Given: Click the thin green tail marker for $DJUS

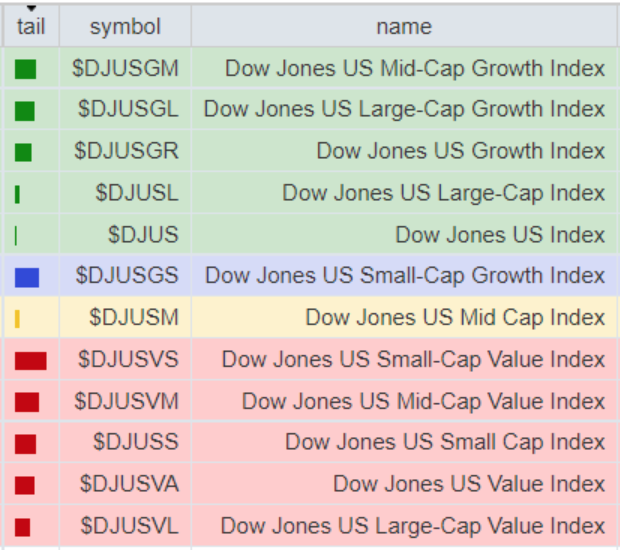Looking at the screenshot, I should pyautogui.click(x=16, y=235).
